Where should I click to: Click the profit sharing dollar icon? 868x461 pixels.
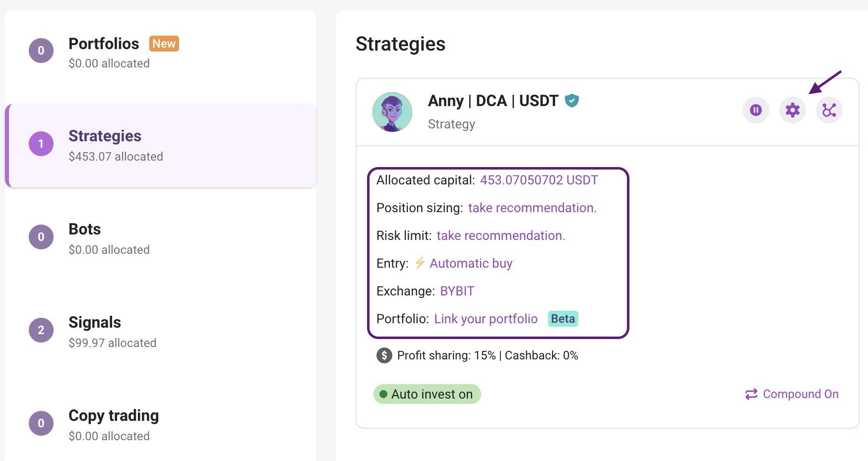point(384,355)
